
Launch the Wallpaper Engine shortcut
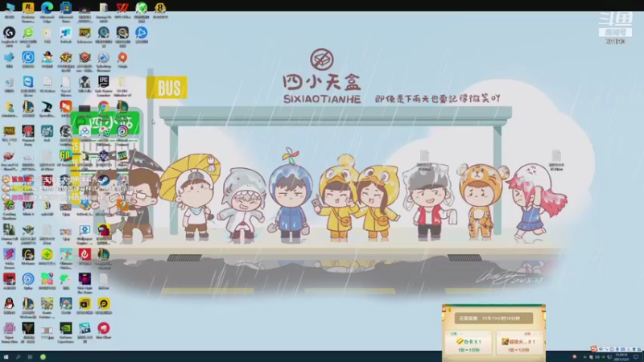tap(85, 230)
